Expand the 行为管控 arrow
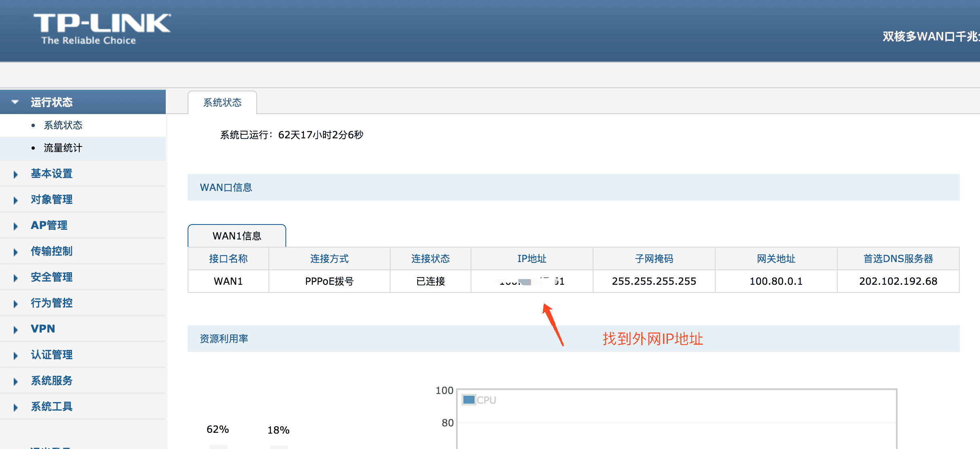Image resolution: width=980 pixels, height=449 pixels. coord(15,304)
